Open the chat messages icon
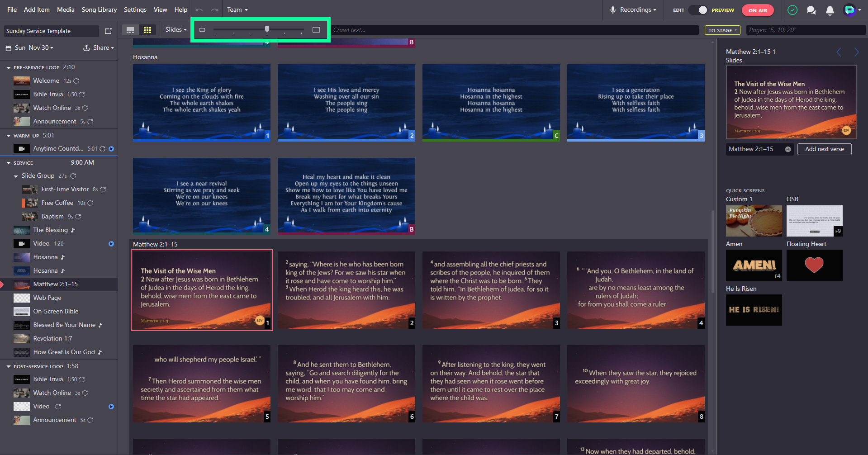Viewport: 868px width, 455px height. 811,10
